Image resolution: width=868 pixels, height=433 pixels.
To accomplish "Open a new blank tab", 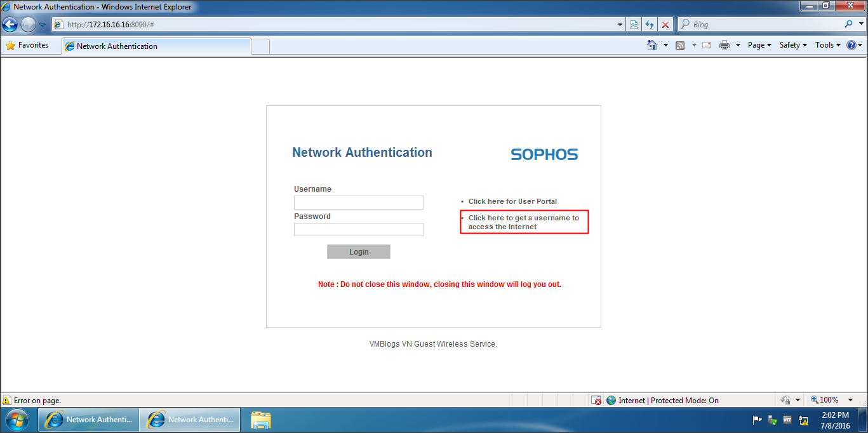I will pyautogui.click(x=260, y=46).
